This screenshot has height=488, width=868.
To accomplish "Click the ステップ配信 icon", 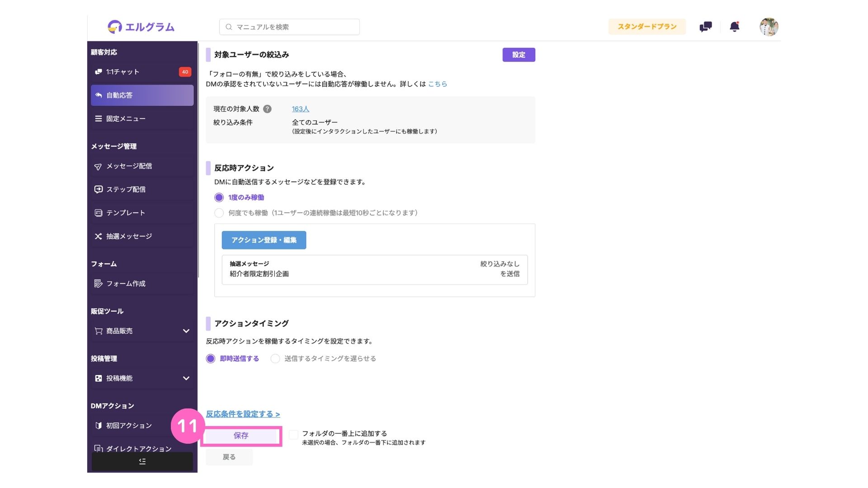I will tap(98, 189).
